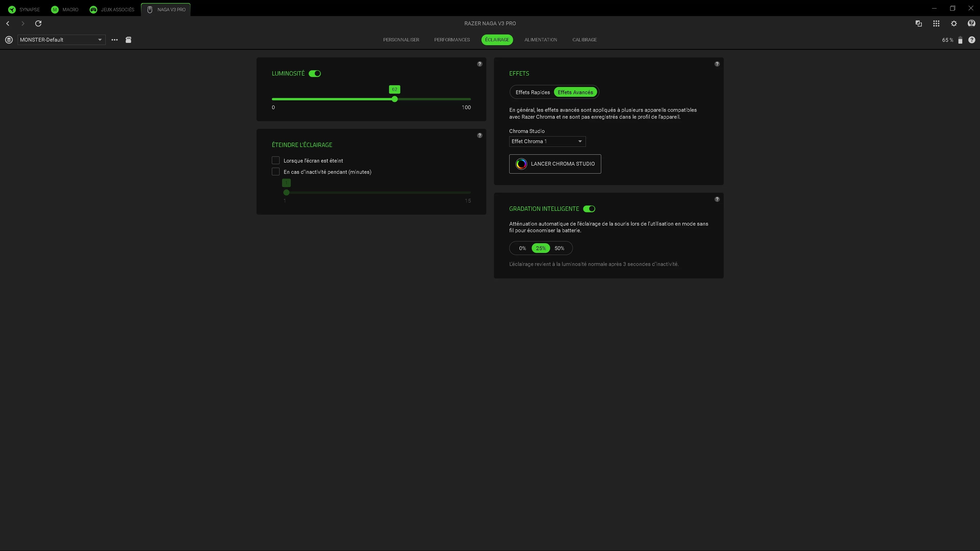Set smart dimming to 50%
980x551 pixels.
pos(559,248)
